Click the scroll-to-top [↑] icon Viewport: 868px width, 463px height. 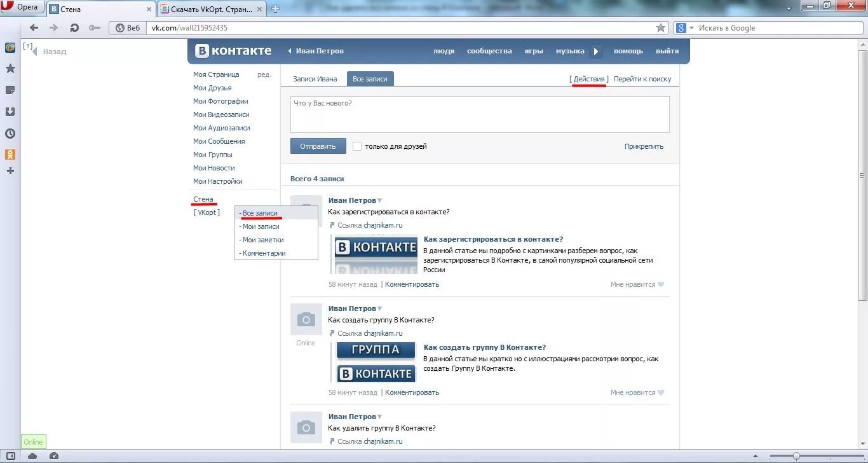point(27,46)
